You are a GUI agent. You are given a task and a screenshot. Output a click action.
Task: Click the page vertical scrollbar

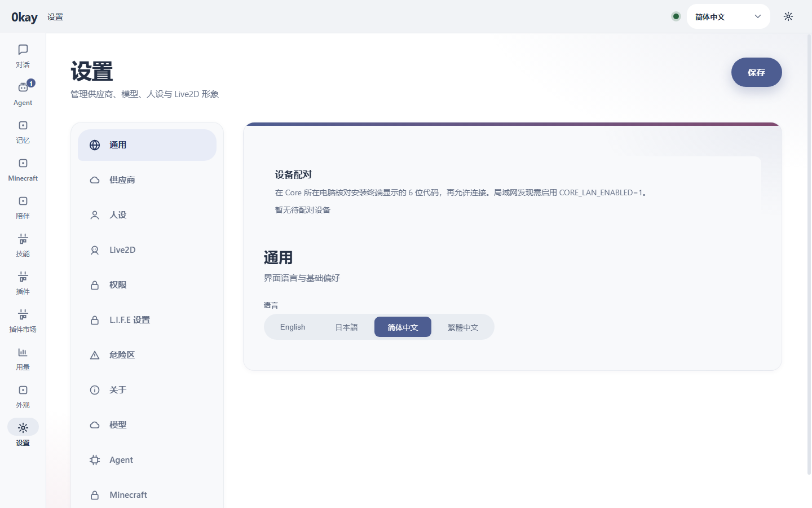tap(809, 254)
